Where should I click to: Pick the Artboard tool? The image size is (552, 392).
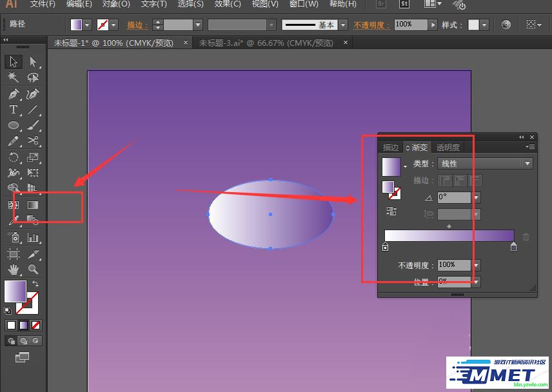(x=14, y=254)
